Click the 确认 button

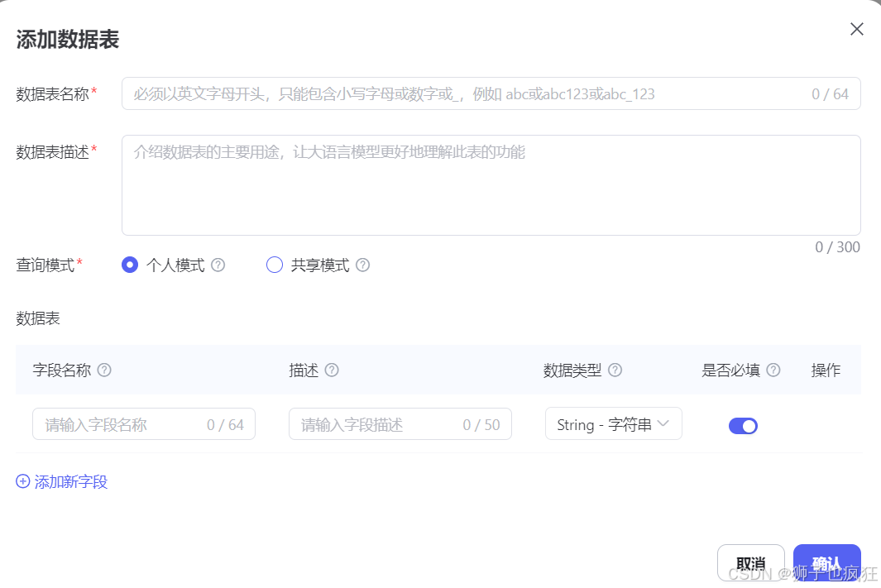pos(827,562)
